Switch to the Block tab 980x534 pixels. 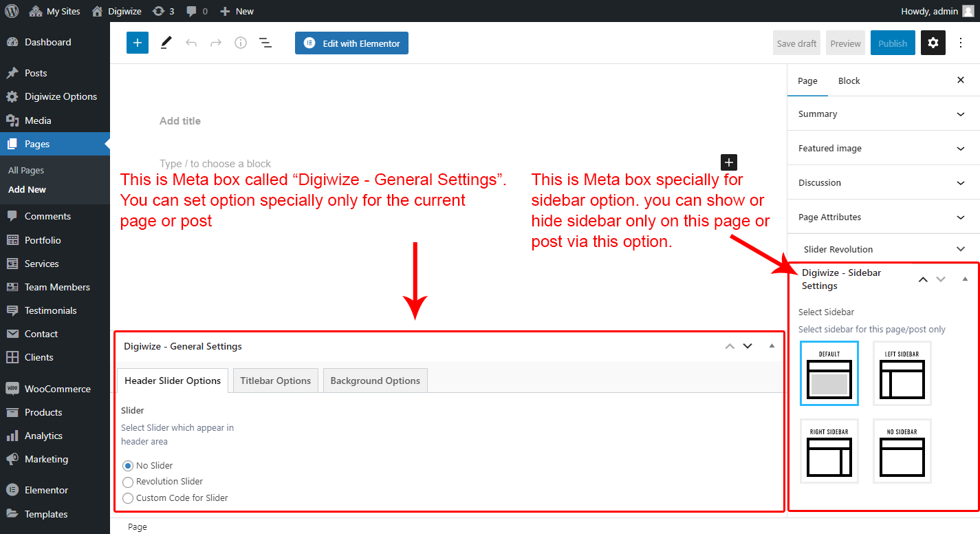(x=849, y=81)
